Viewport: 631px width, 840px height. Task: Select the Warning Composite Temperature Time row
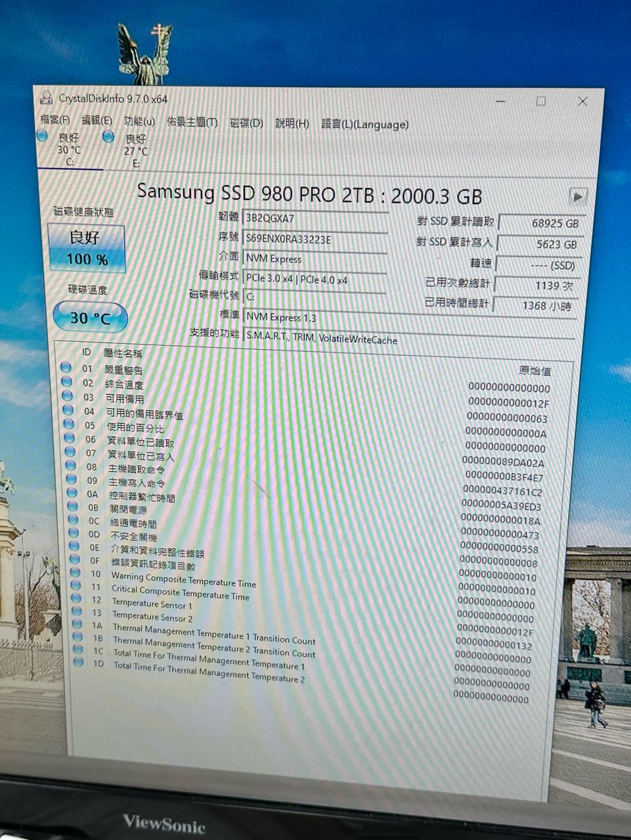click(183, 579)
